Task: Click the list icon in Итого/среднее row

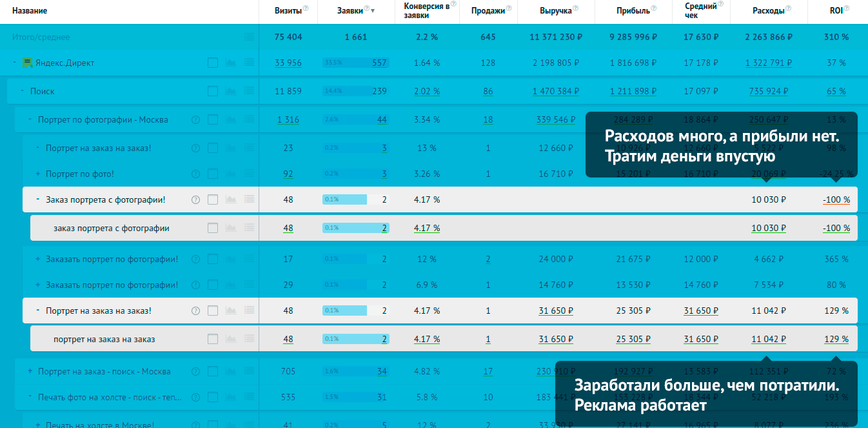Action: (x=250, y=37)
